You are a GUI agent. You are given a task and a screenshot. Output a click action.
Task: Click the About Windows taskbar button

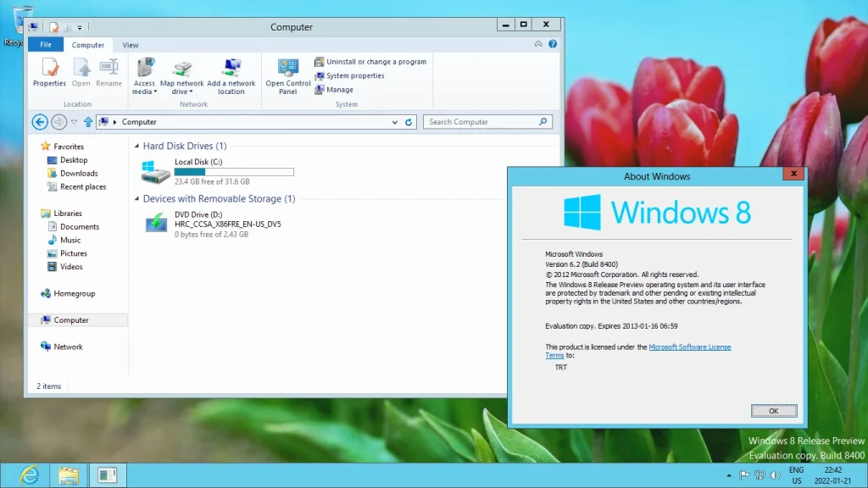(x=108, y=475)
